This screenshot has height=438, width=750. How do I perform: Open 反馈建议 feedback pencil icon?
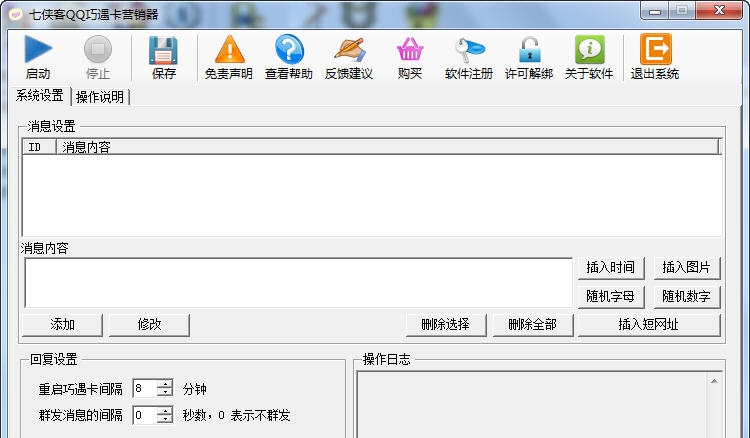349,49
